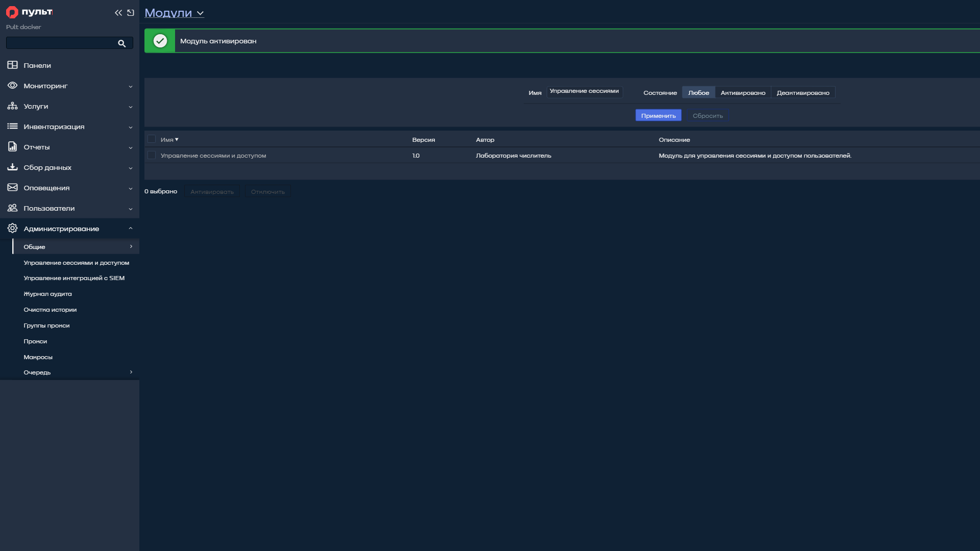Click the Оповещения envelope icon
The width and height of the screenshot is (980, 551).
tap(12, 187)
